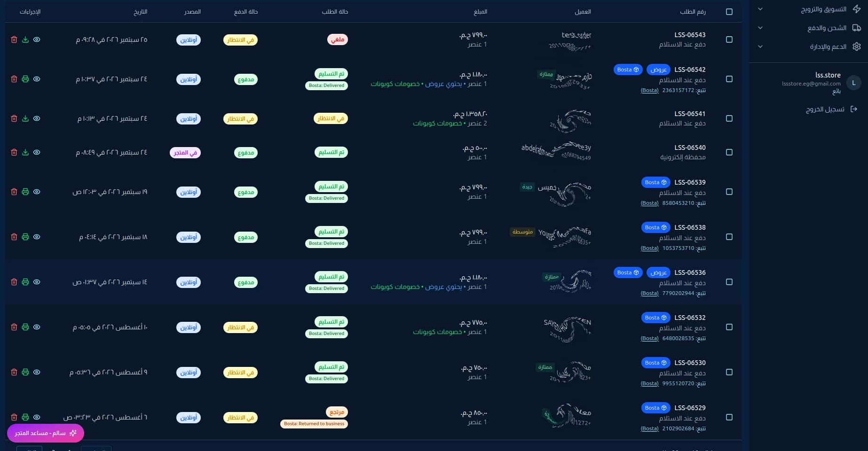Tick the checkbox for order LSS-06536
The image size is (868, 451).
coord(729,282)
